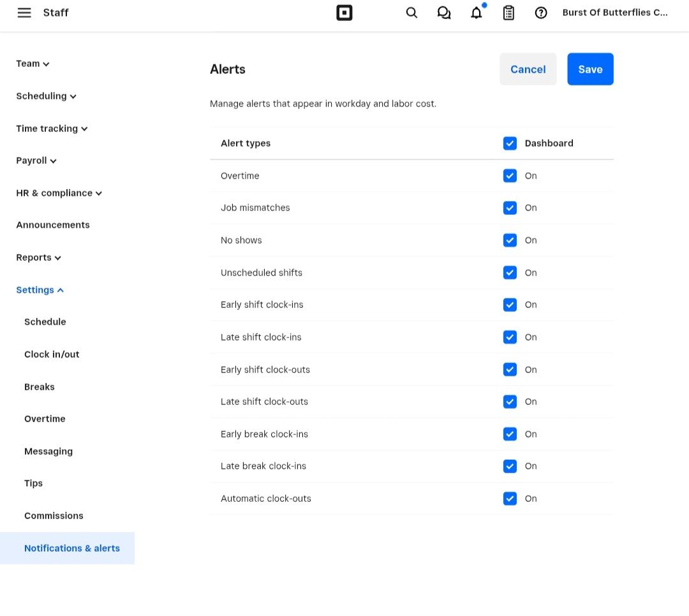
Task: Open the messages chat bubble icon
Action: point(444,13)
